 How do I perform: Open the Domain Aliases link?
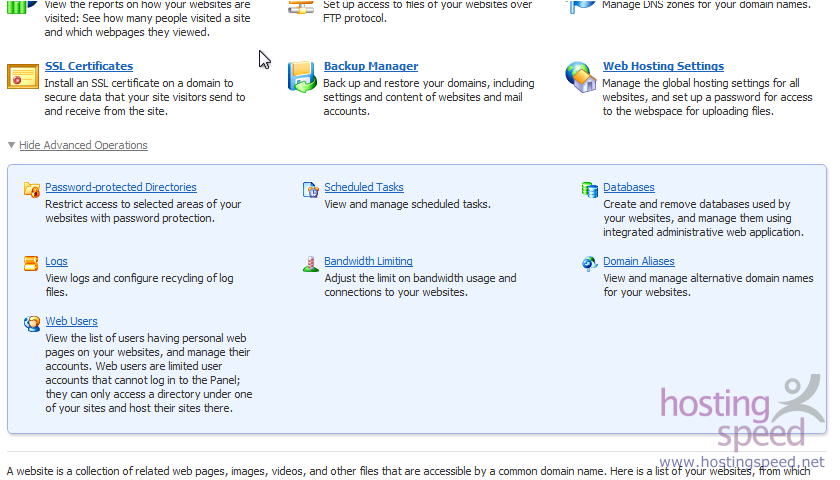(x=639, y=261)
